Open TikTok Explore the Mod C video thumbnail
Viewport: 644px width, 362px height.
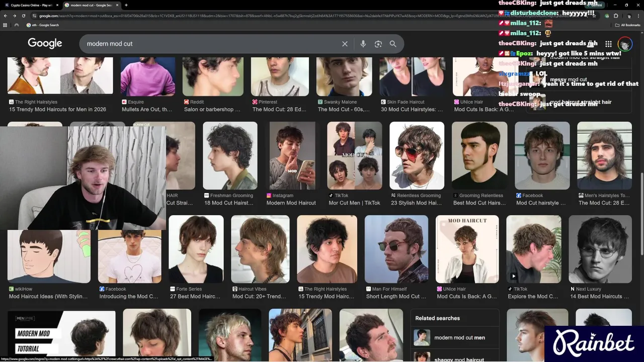tap(533, 249)
